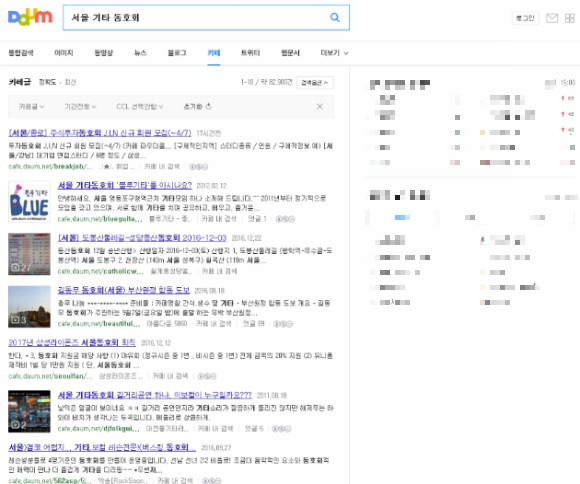Image resolution: width=580 pixels, height=484 pixels.
Task: Click the Daum logo
Action: (30, 17)
